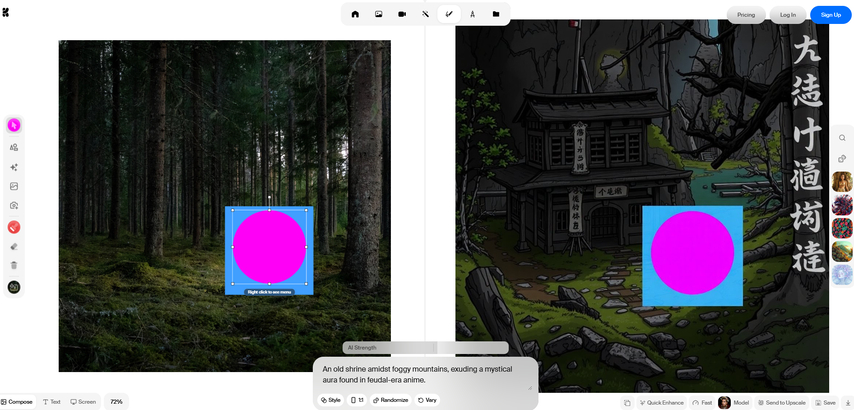Open the 1:1 aspect ratio selector
Viewport: 854px width, 410px height.
(357, 399)
